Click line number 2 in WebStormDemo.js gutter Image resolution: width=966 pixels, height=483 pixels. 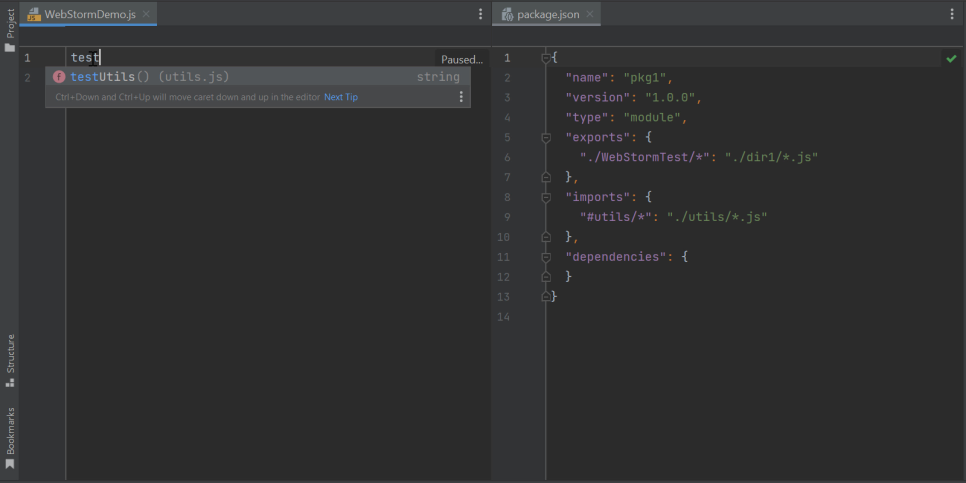pyautogui.click(x=27, y=78)
